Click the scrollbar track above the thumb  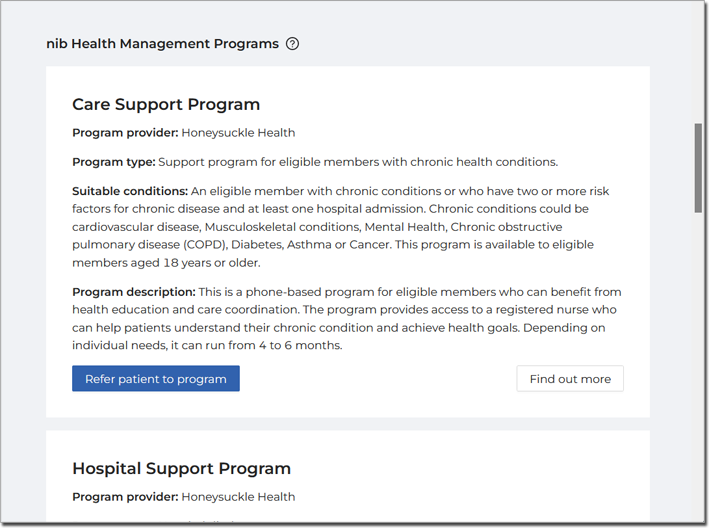pyautogui.click(x=699, y=63)
